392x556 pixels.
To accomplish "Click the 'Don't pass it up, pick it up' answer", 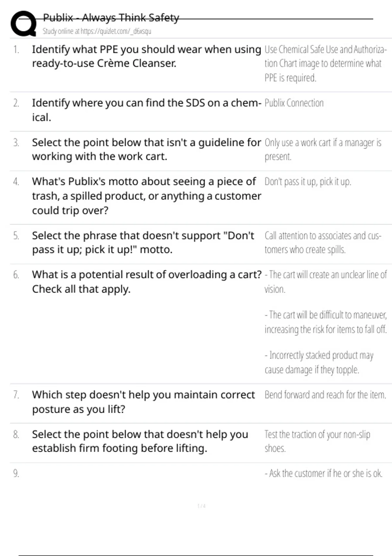I will pyautogui.click(x=308, y=182).
